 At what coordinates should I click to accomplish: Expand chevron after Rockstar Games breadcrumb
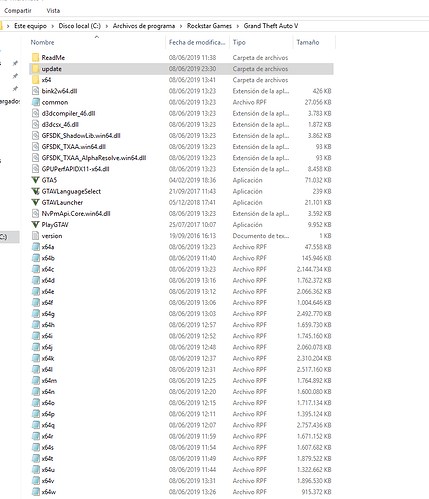(238, 26)
